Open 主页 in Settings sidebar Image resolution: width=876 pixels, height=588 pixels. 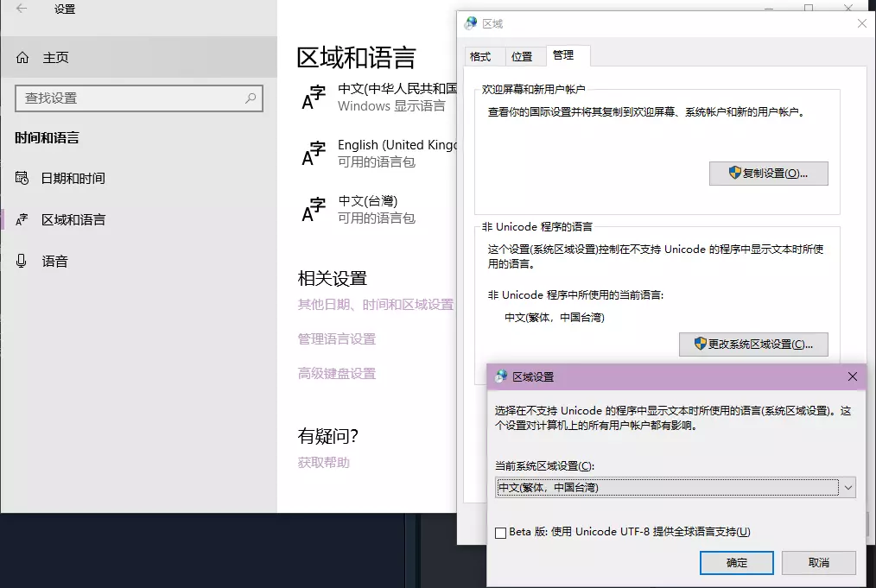tap(138, 57)
